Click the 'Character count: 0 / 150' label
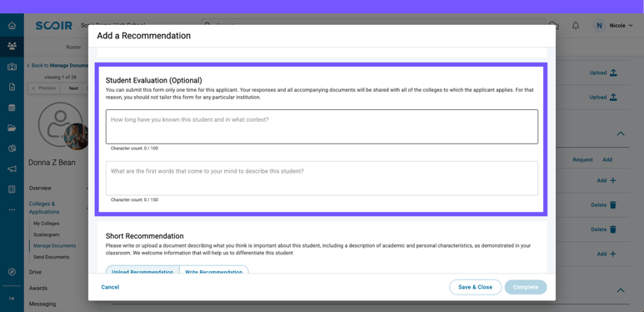644x312 pixels. [x=134, y=199]
